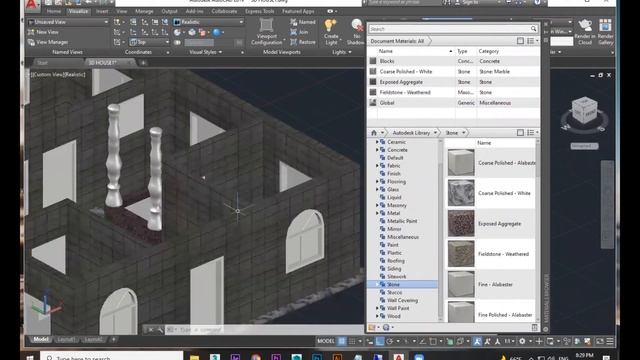Select the Blocks material row
Viewport: 640px width, 360px height.
click(x=453, y=61)
